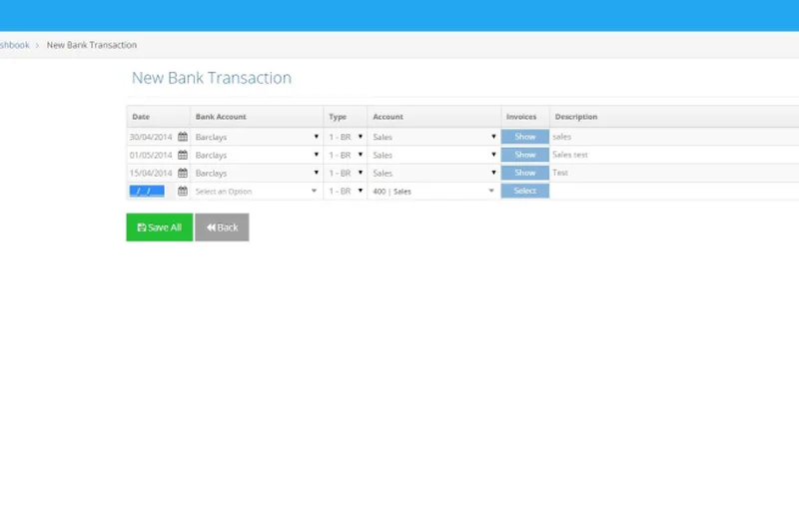Show invoices for the 15/04/2014 transaction
The image size is (799, 532).
click(524, 173)
